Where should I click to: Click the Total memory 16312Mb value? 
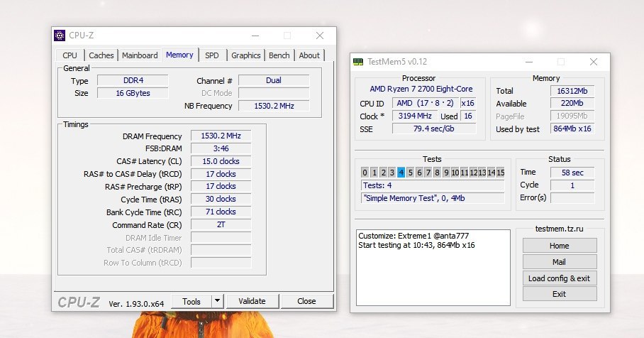572,91
